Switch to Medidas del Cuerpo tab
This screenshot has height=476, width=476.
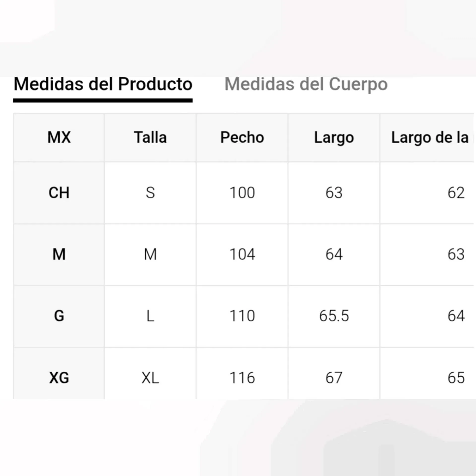306,84
